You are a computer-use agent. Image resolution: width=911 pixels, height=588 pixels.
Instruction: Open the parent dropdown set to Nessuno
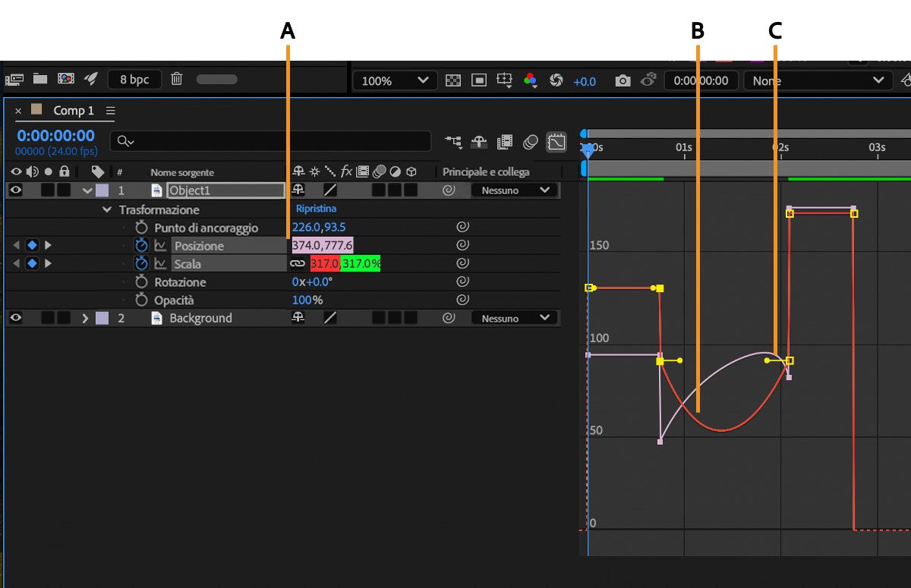coord(515,190)
